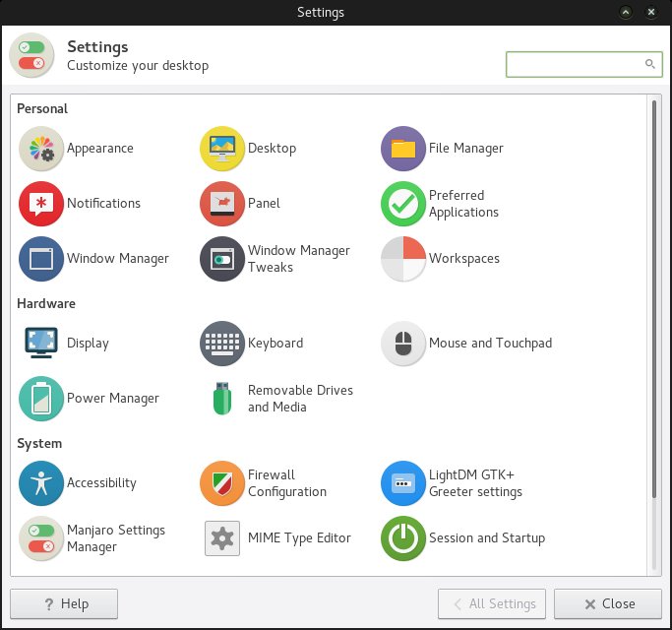The image size is (672, 630).
Task: Open Notifications settings
Action: tap(41, 204)
